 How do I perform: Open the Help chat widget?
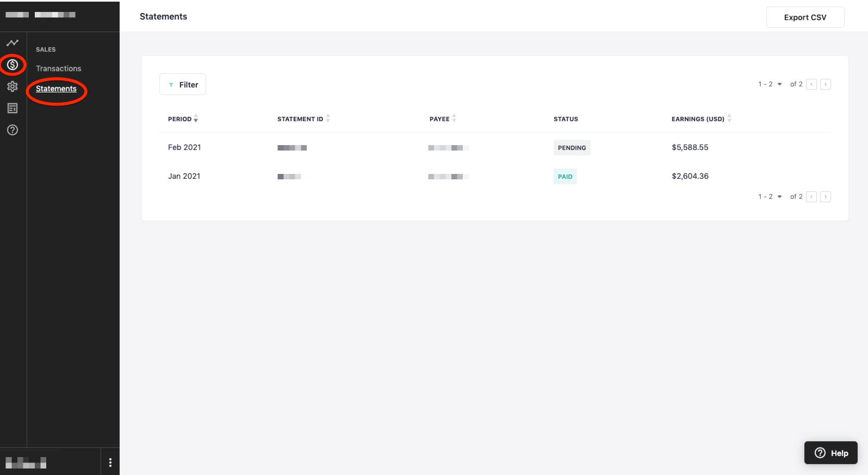pyautogui.click(x=830, y=453)
